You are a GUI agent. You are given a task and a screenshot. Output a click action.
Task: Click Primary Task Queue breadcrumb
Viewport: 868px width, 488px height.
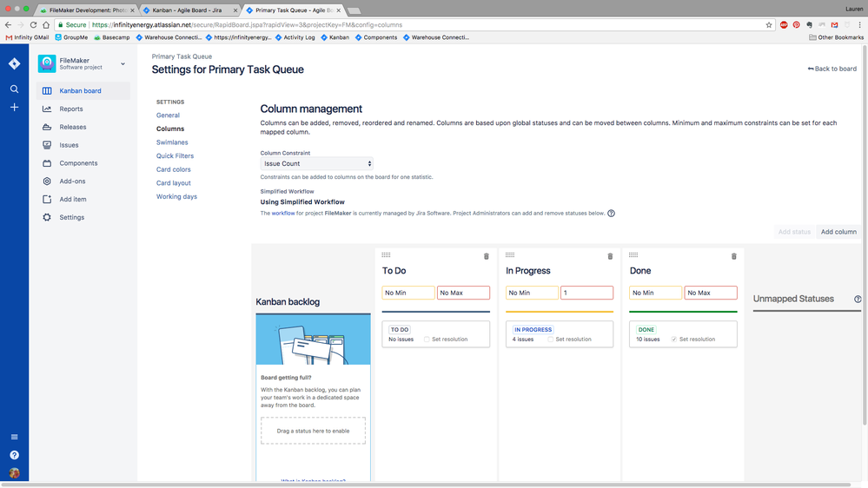[182, 56]
